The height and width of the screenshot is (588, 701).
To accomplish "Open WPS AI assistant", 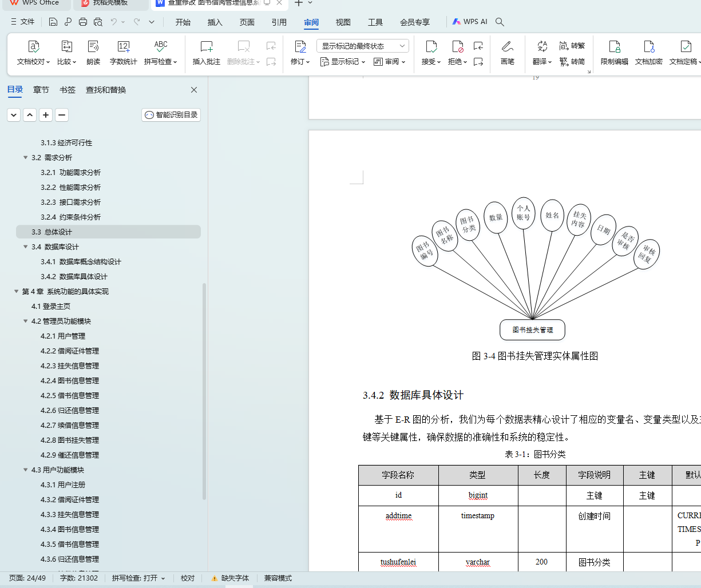I will click(x=470, y=22).
